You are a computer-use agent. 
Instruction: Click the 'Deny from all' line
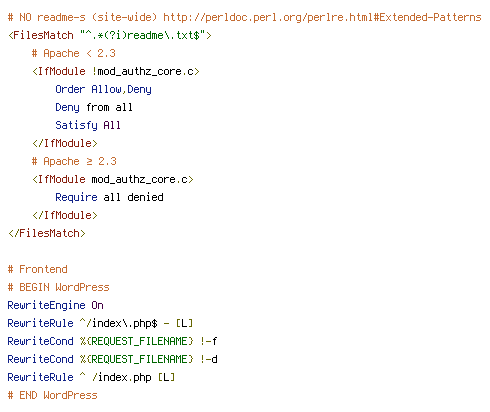(x=94, y=107)
